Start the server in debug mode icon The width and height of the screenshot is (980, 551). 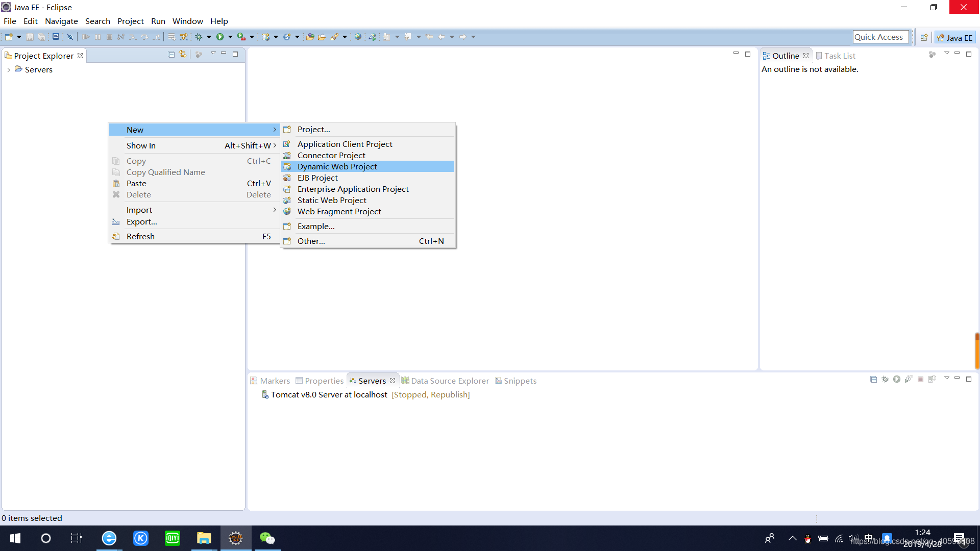pyautogui.click(x=885, y=379)
